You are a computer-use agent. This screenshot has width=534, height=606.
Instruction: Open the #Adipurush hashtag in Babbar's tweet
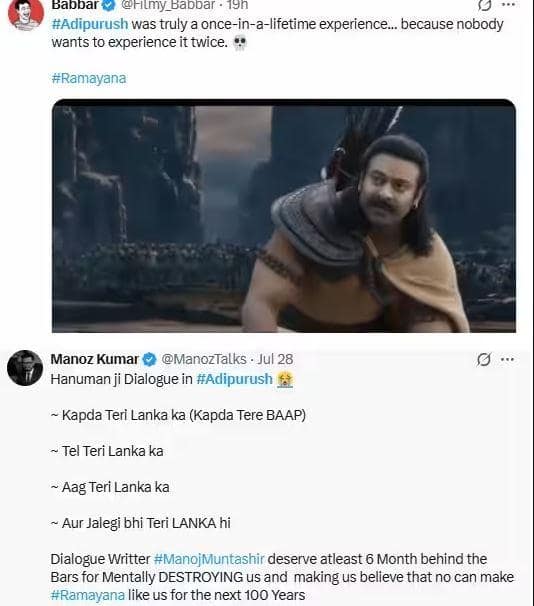(x=90, y=24)
